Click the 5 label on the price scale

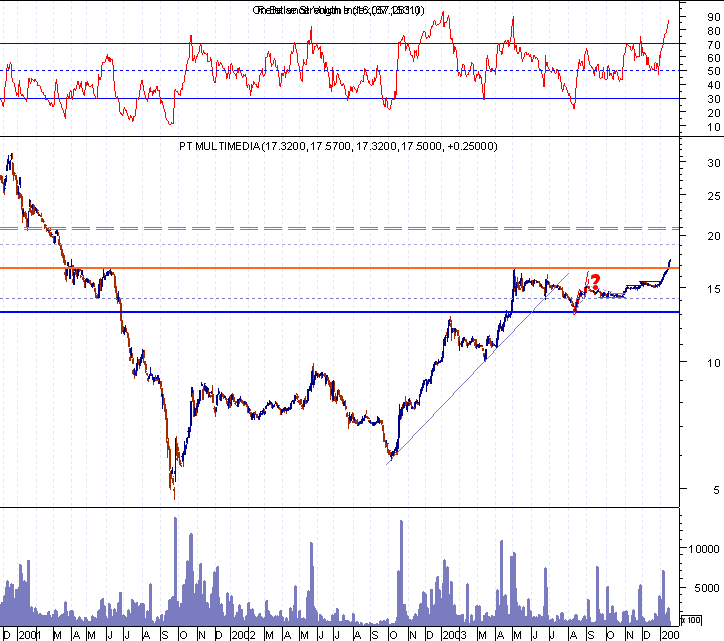(x=717, y=490)
